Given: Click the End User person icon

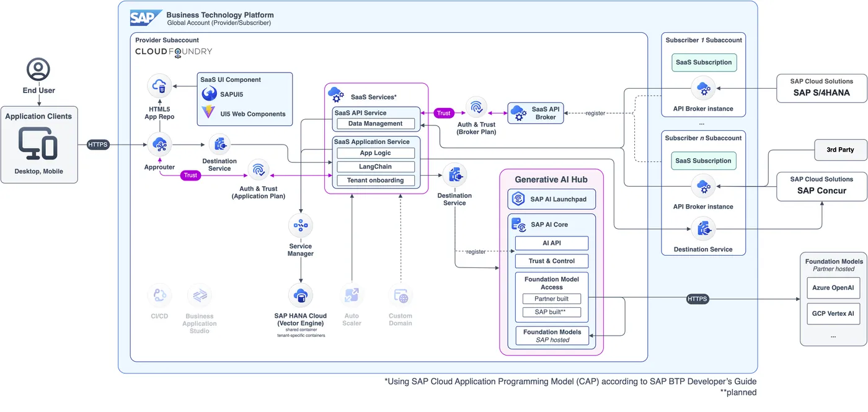Looking at the screenshot, I should pyautogui.click(x=38, y=70).
